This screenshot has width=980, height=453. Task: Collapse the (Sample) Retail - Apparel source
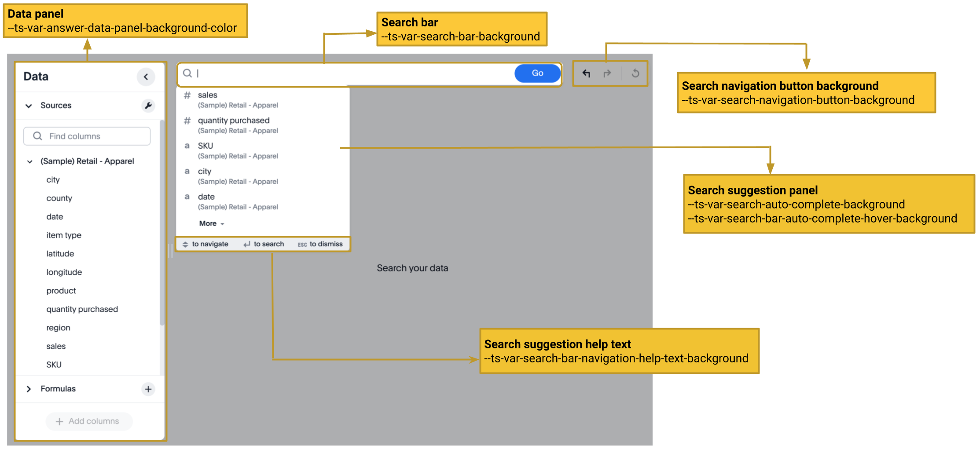(29, 161)
